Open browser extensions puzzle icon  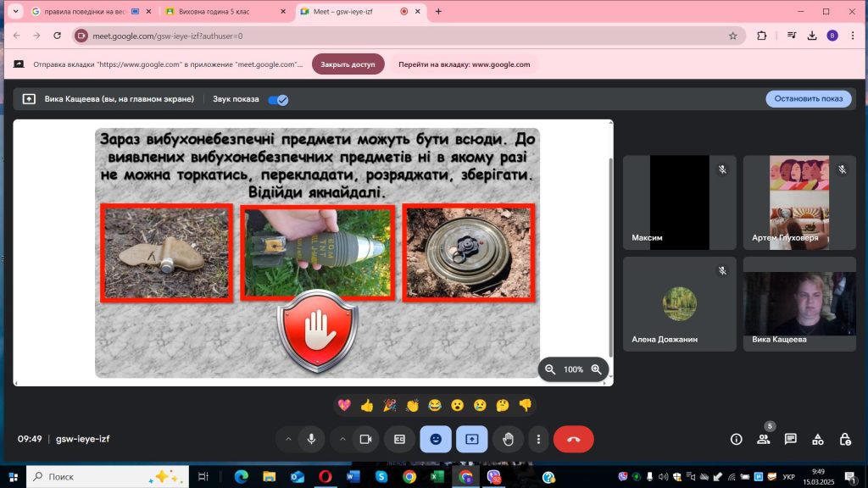[762, 36]
